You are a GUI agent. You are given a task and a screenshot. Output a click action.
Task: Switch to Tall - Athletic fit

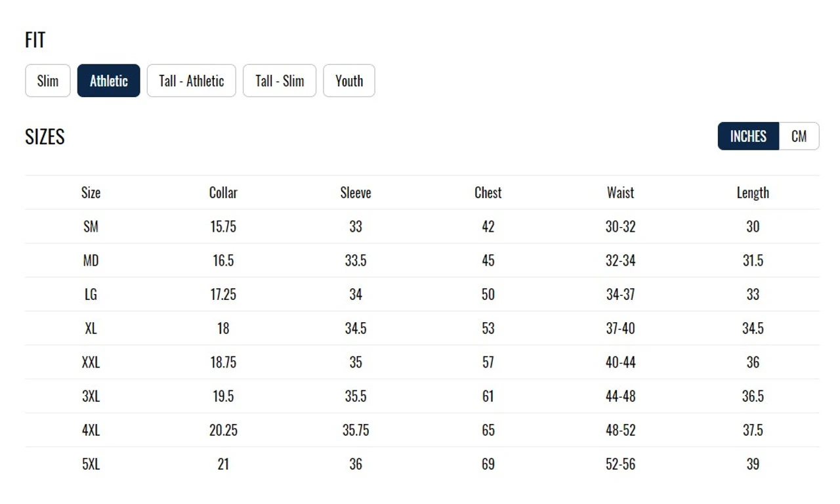click(191, 81)
